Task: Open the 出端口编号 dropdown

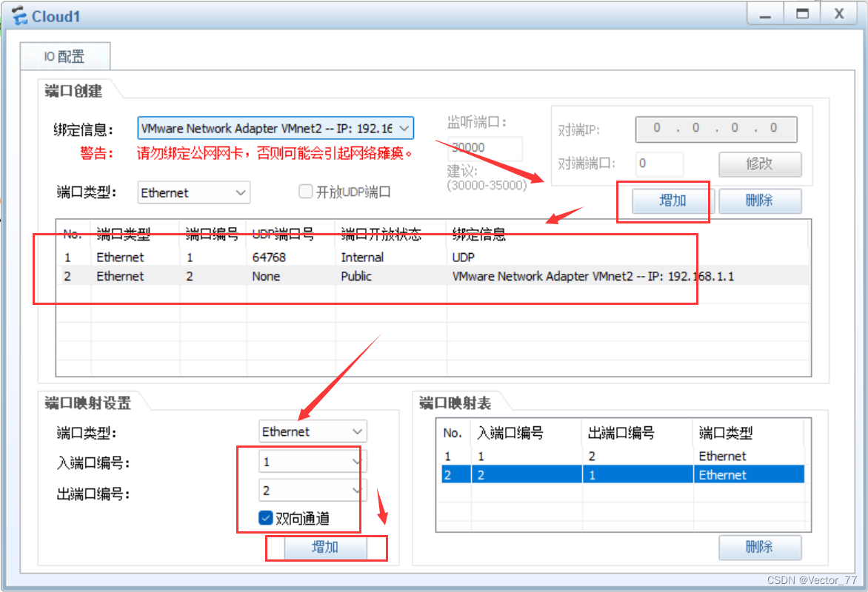Action: 313,491
